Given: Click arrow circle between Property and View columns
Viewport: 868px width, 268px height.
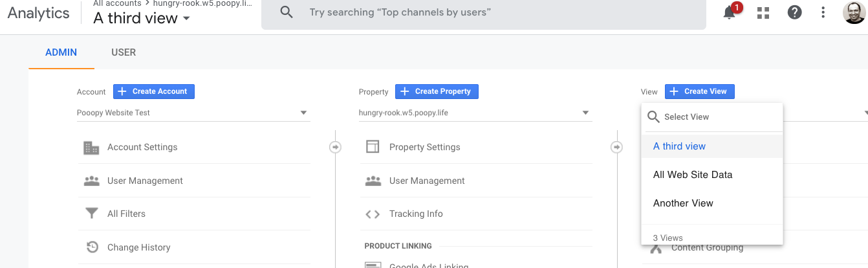Looking at the screenshot, I should [x=617, y=148].
